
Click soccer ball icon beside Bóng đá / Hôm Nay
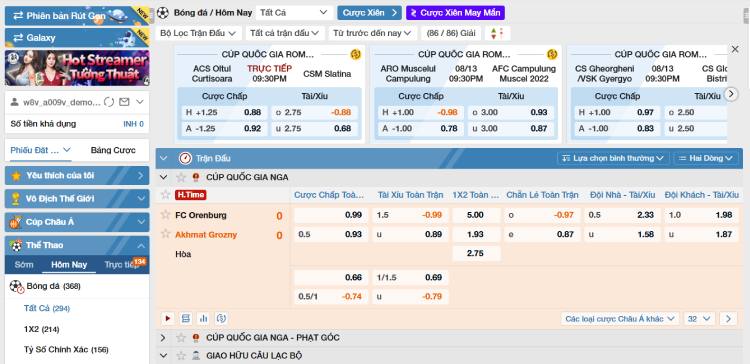(x=163, y=12)
